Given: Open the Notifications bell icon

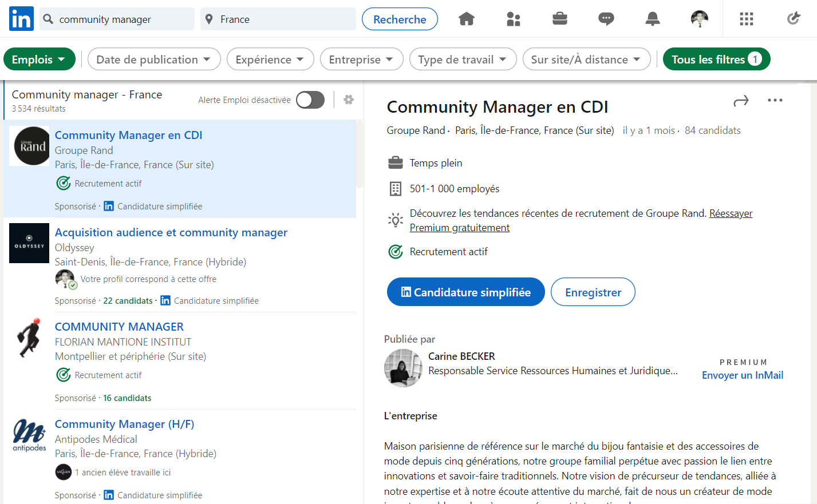Looking at the screenshot, I should 653,19.
